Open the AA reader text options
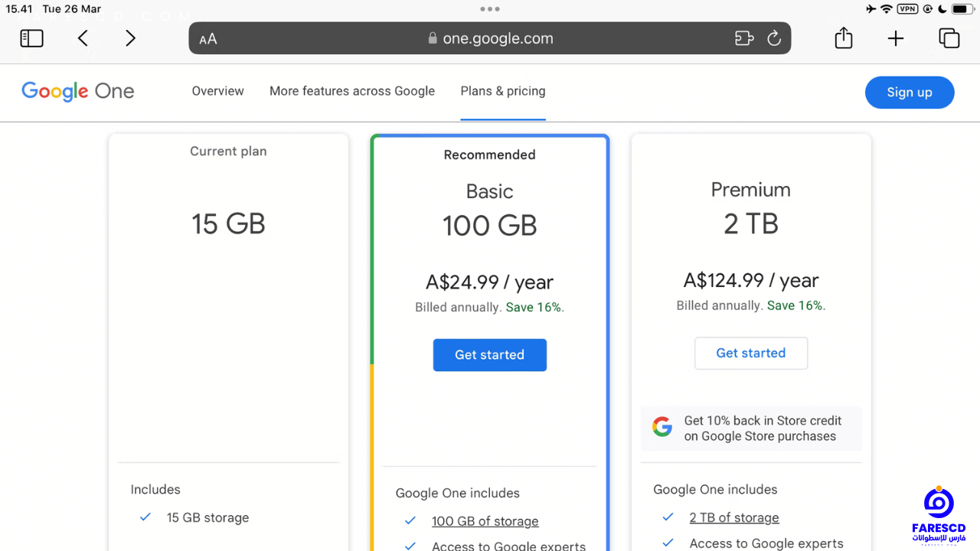980x551 pixels. 208,39
